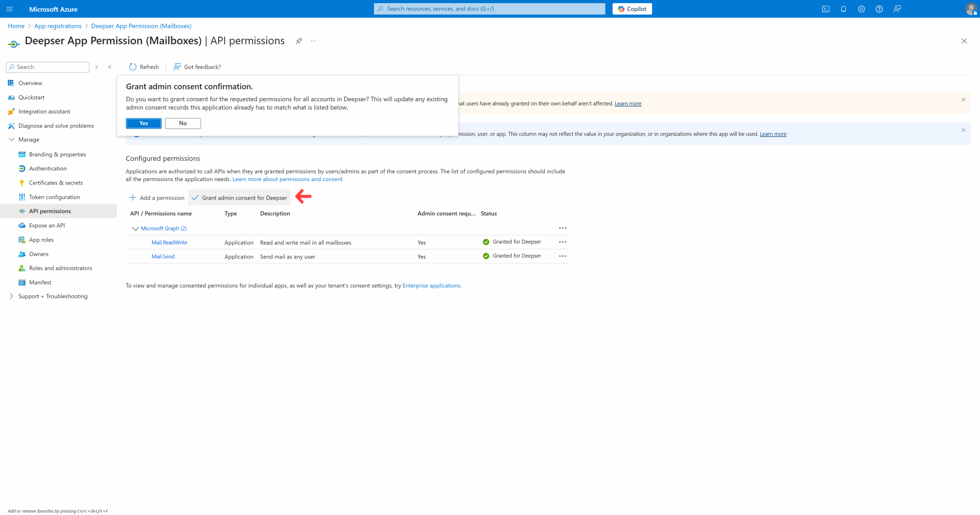Open Cloud Shell from the top bar
The width and height of the screenshot is (980, 515).
pyautogui.click(x=826, y=9)
